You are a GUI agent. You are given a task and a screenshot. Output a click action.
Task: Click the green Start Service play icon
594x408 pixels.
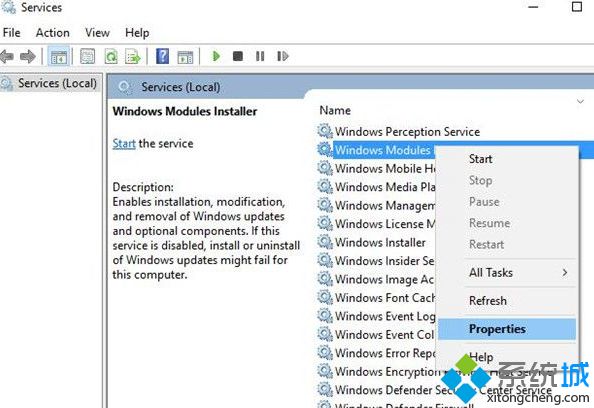pyautogui.click(x=216, y=56)
